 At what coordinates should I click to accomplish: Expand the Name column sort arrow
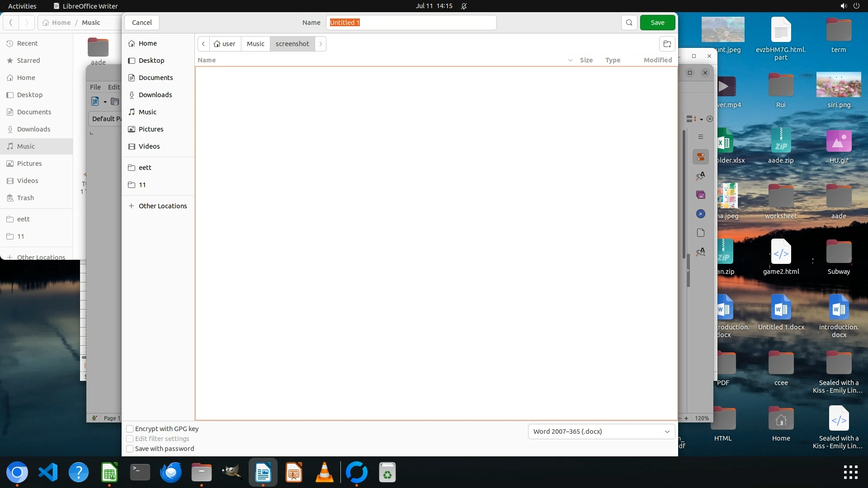tap(570, 60)
